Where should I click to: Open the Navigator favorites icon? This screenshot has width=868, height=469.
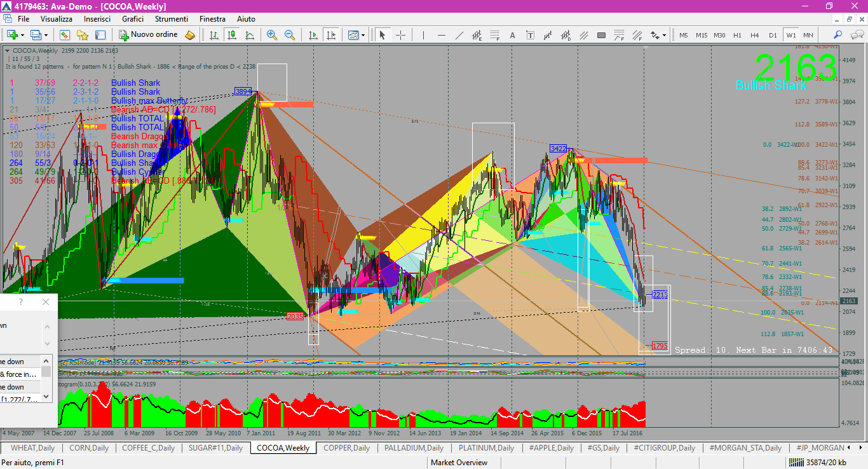pos(82,35)
